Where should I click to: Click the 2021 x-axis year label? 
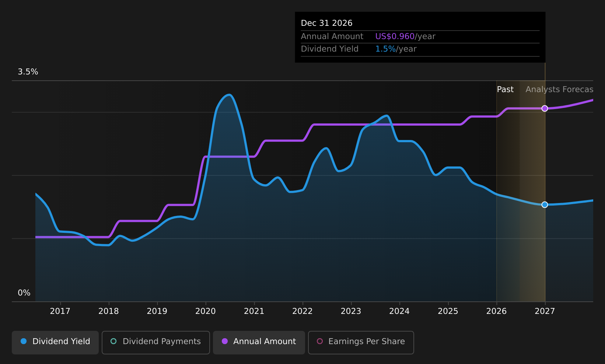pyautogui.click(x=254, y=311)
